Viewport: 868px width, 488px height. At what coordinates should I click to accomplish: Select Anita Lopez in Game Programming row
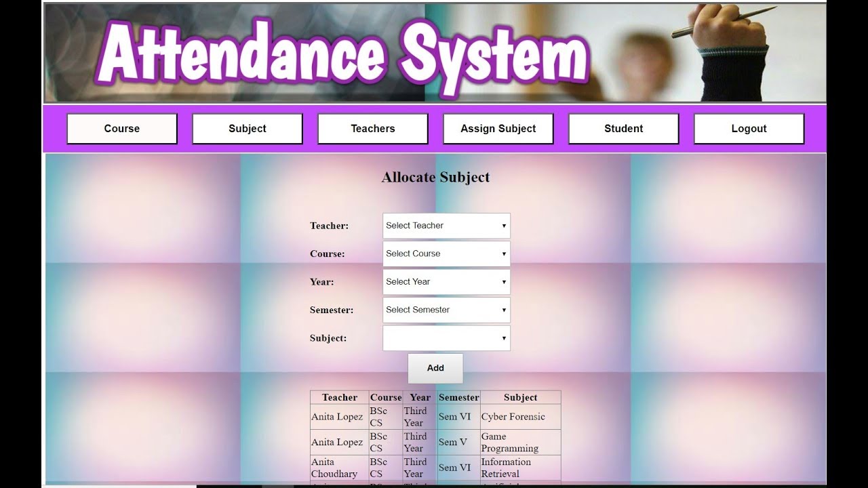[x=340, y=443]
